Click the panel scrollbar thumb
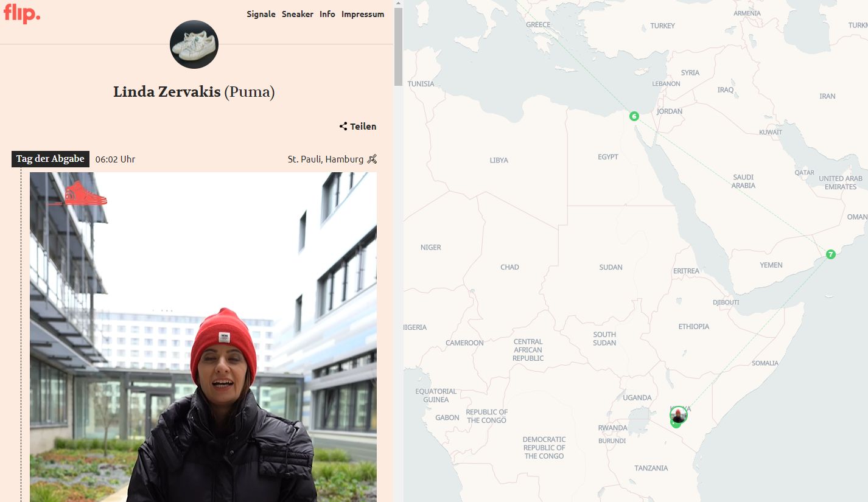Viewport: 868px width, 502px height. 398,47
